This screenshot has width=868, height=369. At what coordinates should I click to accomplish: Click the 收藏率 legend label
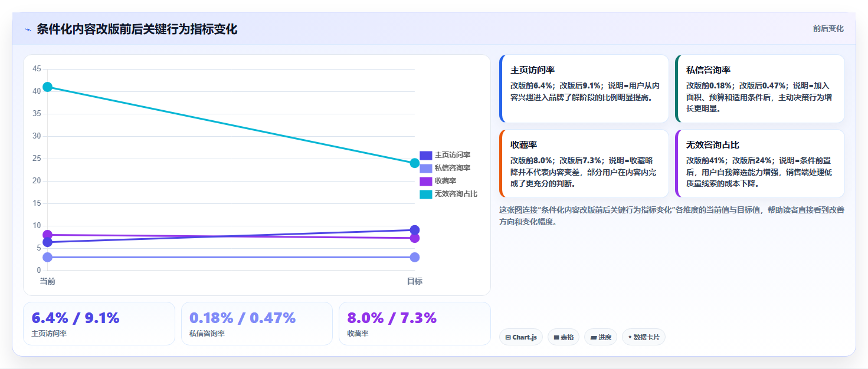coord(446,181)
